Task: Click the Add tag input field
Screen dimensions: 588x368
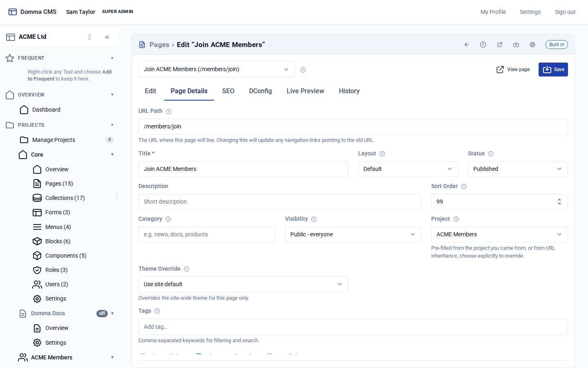Action: (353, 327)
